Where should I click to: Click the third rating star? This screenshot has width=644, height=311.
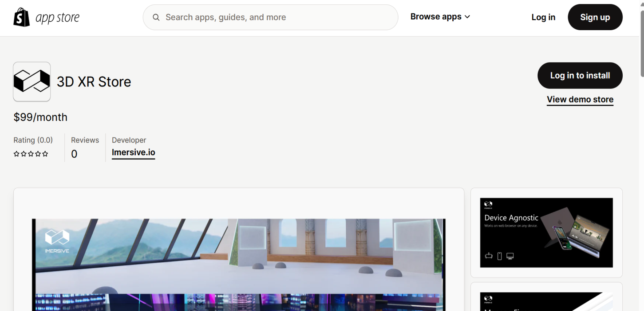point(31,154)
